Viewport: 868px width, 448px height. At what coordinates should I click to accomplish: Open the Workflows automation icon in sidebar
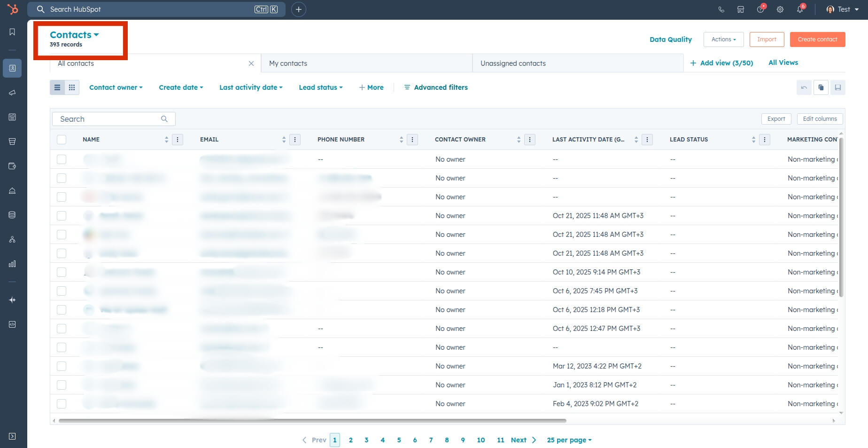(x=12, y=239)
